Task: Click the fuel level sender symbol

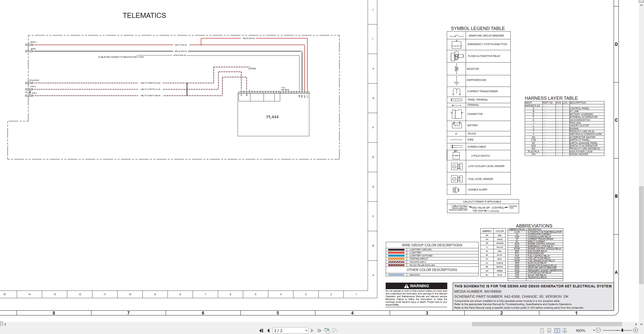Action: coord(457,179)
